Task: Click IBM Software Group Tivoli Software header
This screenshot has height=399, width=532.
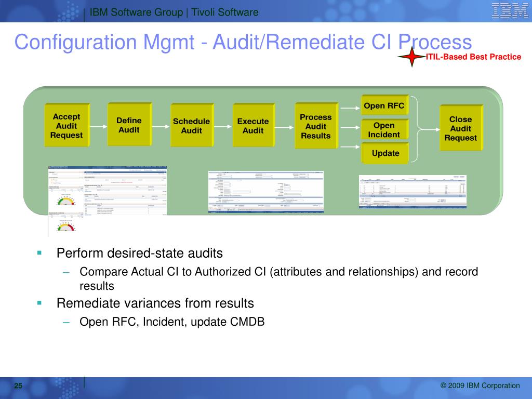Action: 174,12
